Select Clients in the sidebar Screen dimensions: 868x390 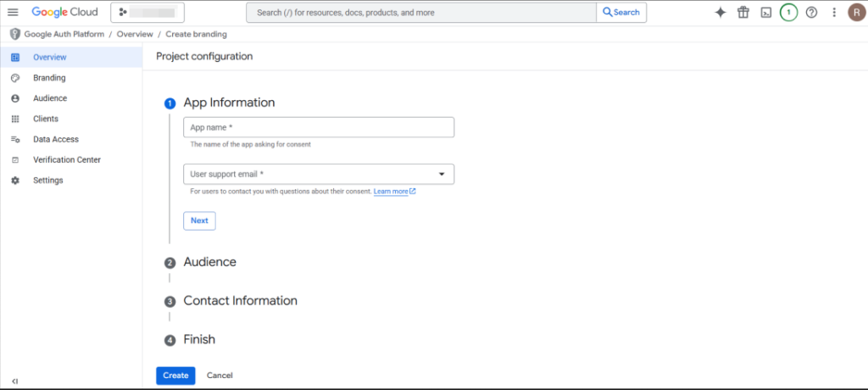(71, 119)
